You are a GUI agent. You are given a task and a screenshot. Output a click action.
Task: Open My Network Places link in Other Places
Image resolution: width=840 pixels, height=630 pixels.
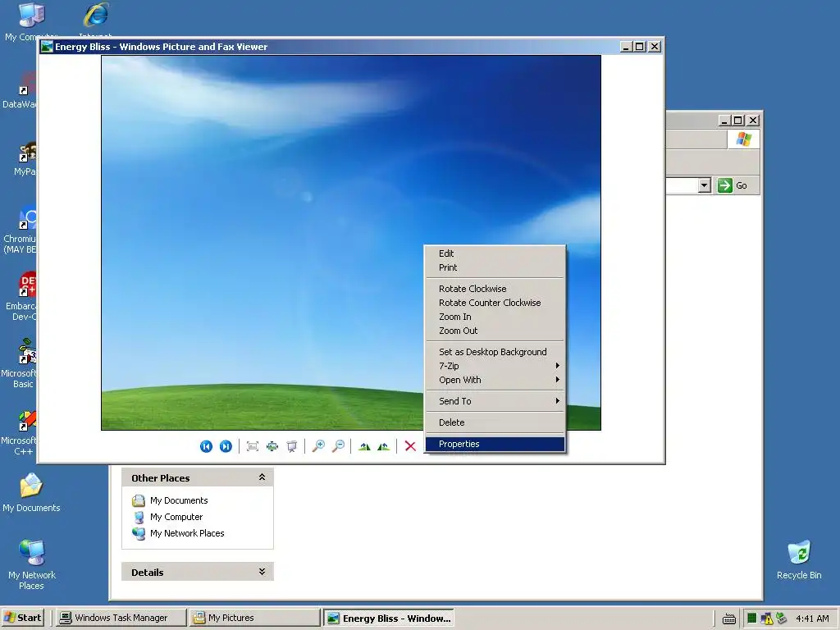[x=187, y=533]
